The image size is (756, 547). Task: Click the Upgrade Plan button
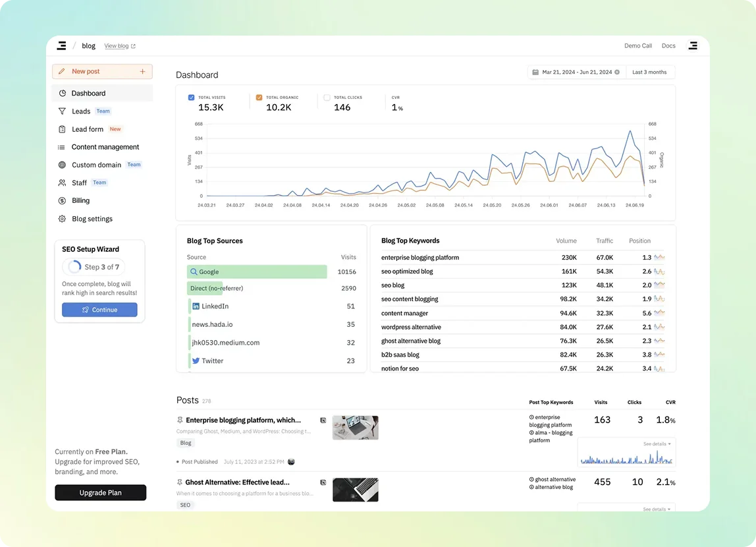coord(100,493)
